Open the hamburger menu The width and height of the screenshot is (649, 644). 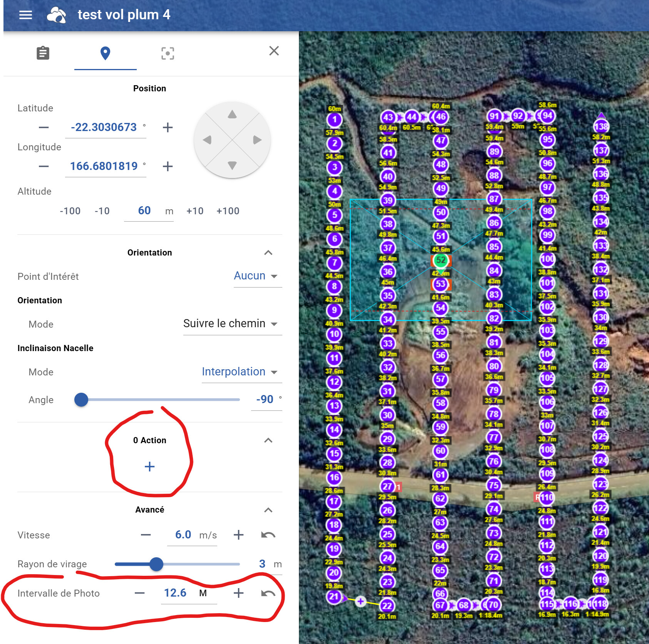click(x=26, y=15)
